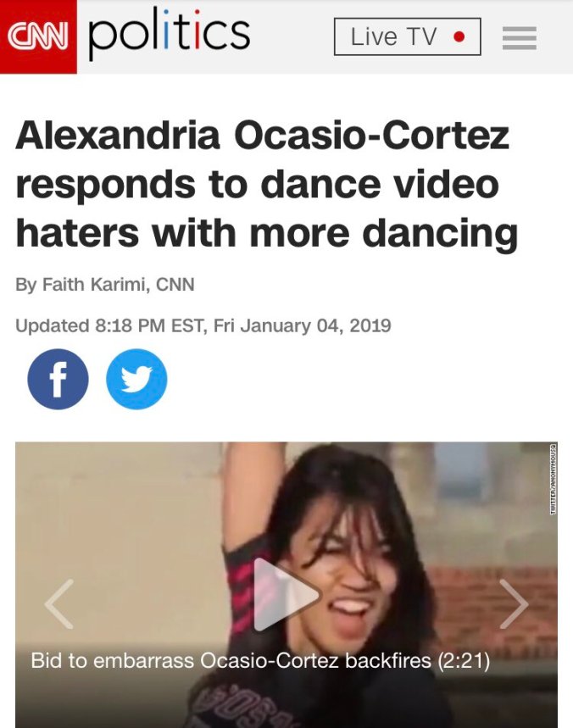Image resolution: width=573 pixels, height=728 pixels.
Task: Click the video thumbnail image
Action: (286, 585)
